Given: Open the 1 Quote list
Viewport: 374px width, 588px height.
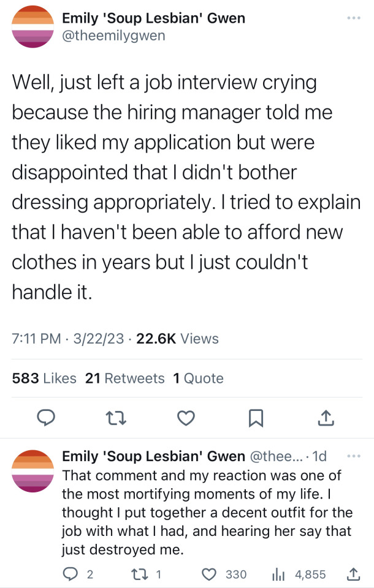Looking at the screenshot, I should (x=198, y=379).
